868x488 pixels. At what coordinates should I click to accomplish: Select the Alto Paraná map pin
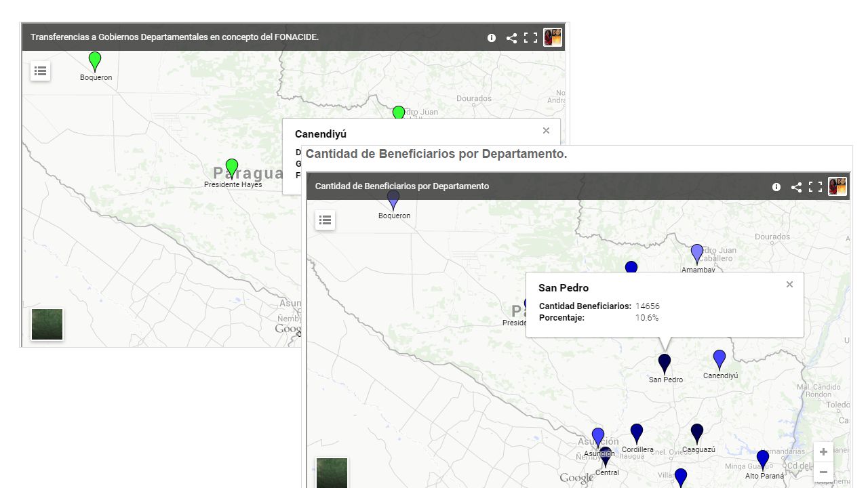763,460
